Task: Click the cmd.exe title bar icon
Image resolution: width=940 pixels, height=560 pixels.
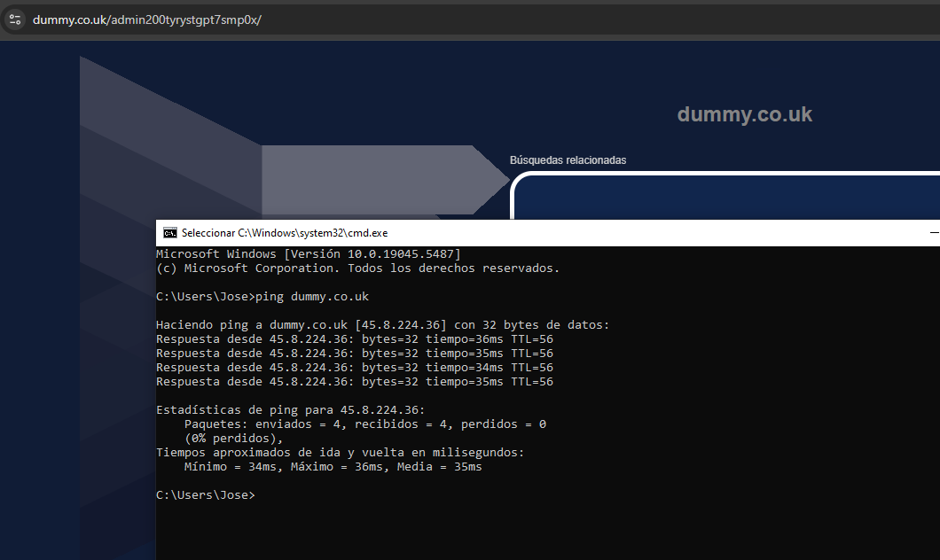Action: click(x=170, y=233)
